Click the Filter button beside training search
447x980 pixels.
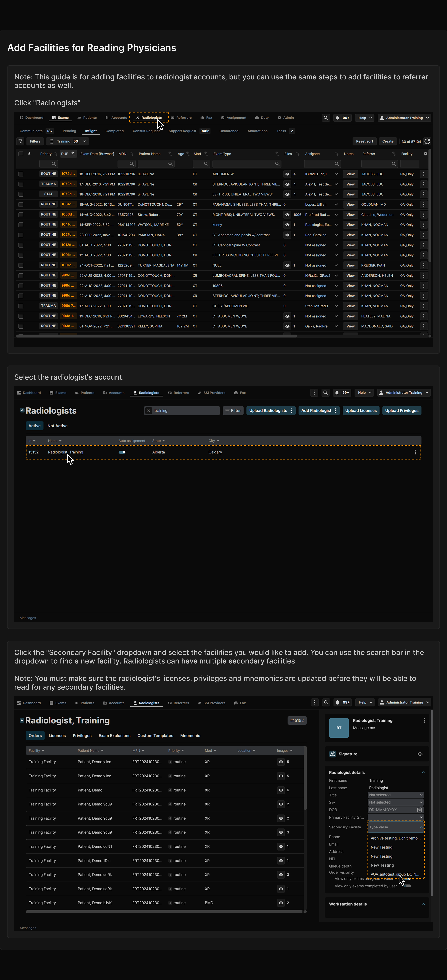click(233, 411)
